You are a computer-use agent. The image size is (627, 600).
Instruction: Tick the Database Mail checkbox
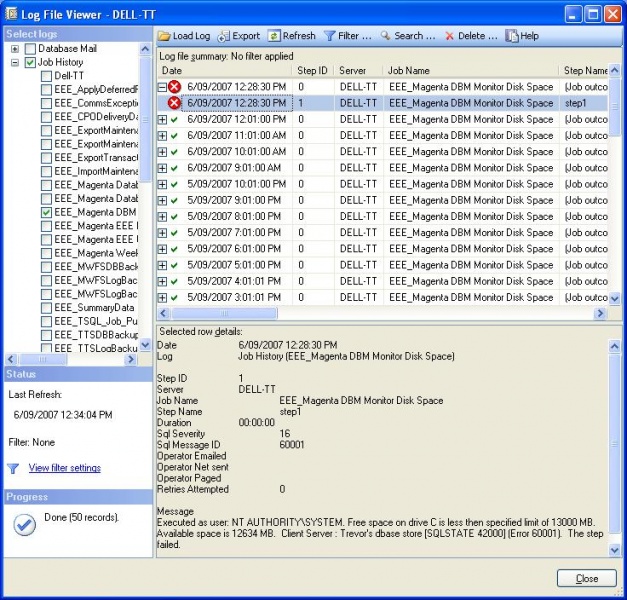[x=30, y=49]
